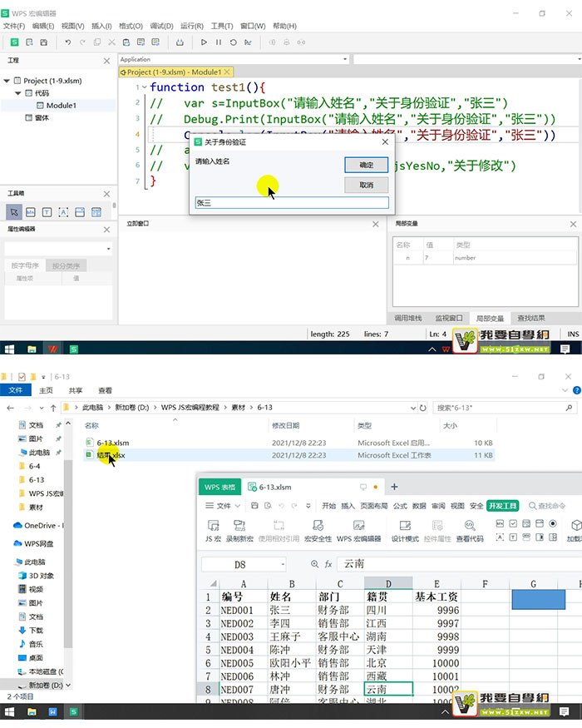Fold the function on code line 1
The width and height of the screenshot is (582, 728).
tap(145, 87)
